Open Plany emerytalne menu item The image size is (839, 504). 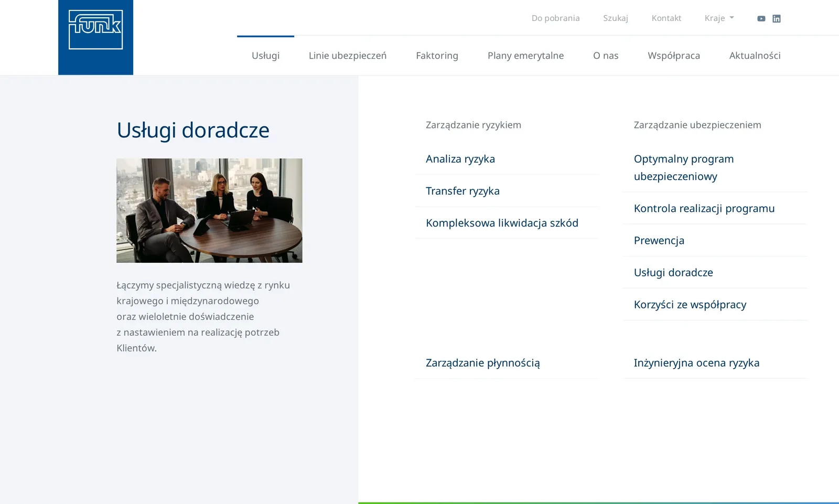coord(525,56)
